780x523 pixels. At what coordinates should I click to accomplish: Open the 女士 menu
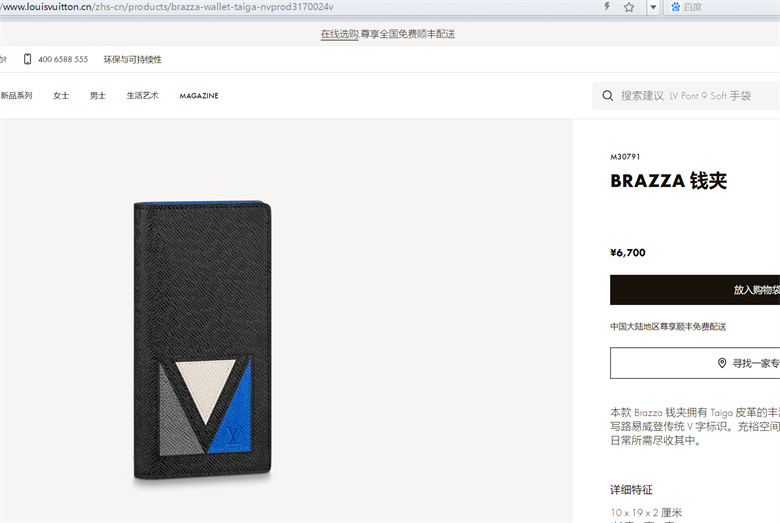pyautogui.click(x=61, y=96)
